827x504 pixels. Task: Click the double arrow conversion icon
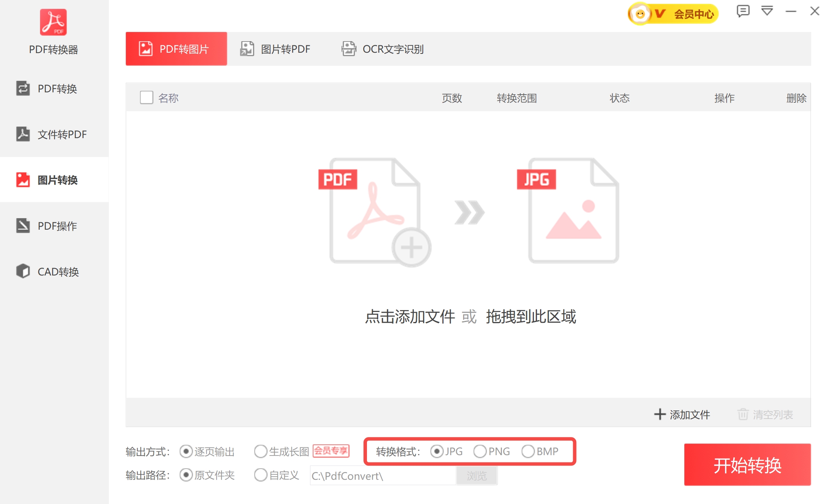[470, 212]
